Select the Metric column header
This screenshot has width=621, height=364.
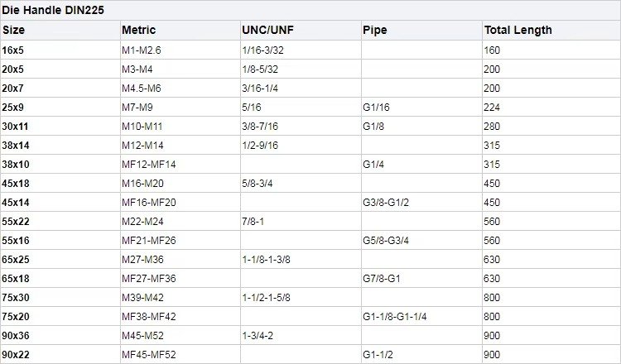pos(138,30)
